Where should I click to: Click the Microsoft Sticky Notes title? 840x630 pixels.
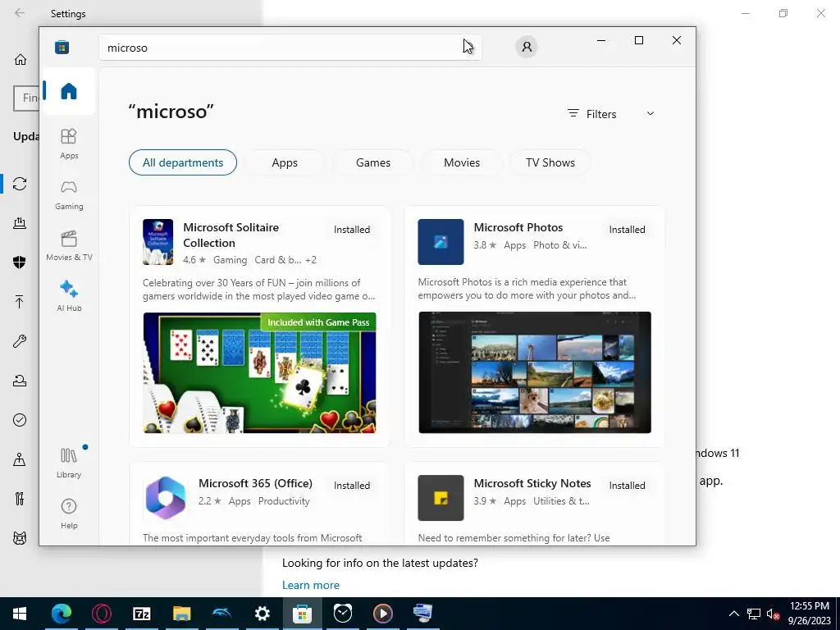click(532, 483)
